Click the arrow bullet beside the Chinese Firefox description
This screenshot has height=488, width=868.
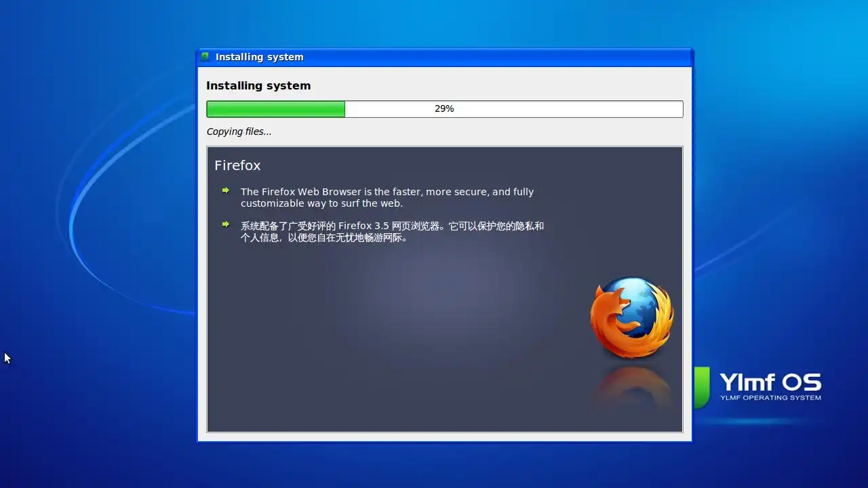point(226,224)
